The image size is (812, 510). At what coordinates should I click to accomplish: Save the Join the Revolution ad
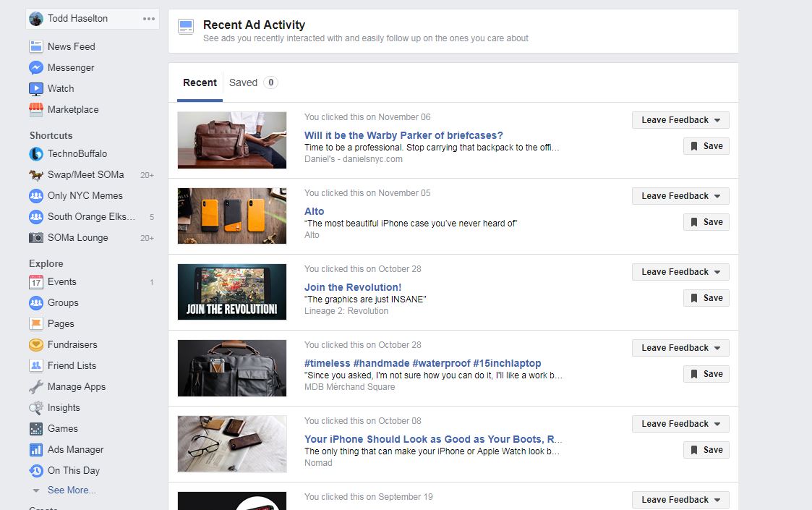click(x=706, y=298)
